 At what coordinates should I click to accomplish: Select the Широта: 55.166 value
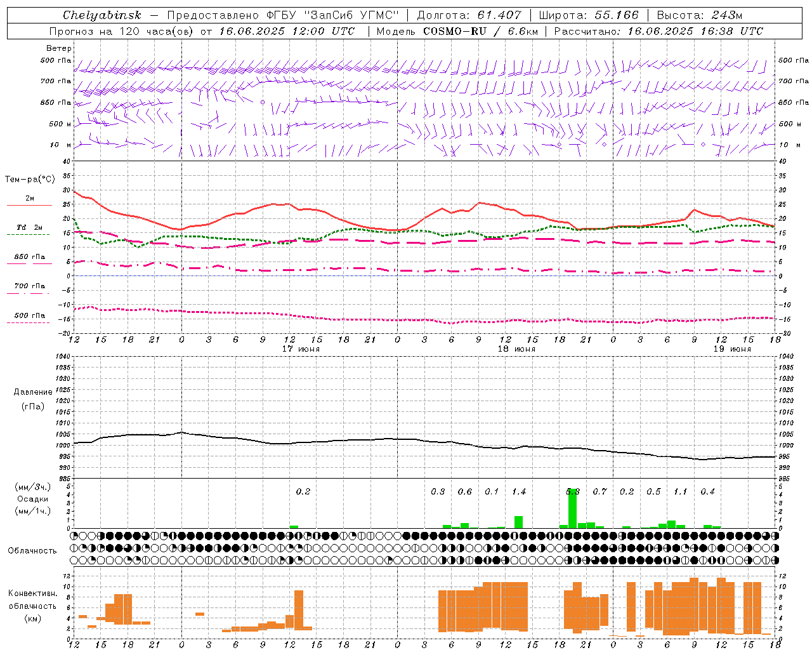589,15
